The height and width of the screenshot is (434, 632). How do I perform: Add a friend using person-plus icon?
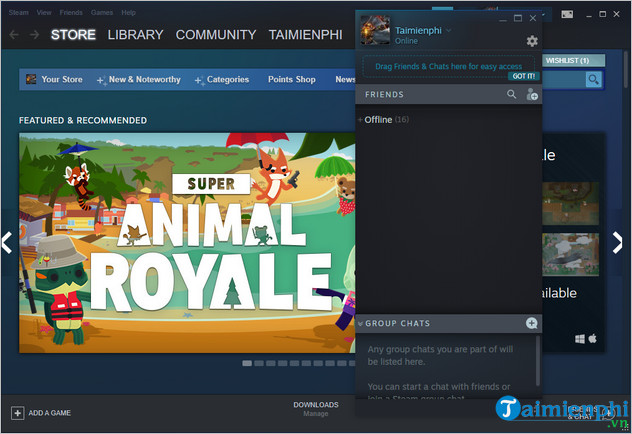coord(532,94)
